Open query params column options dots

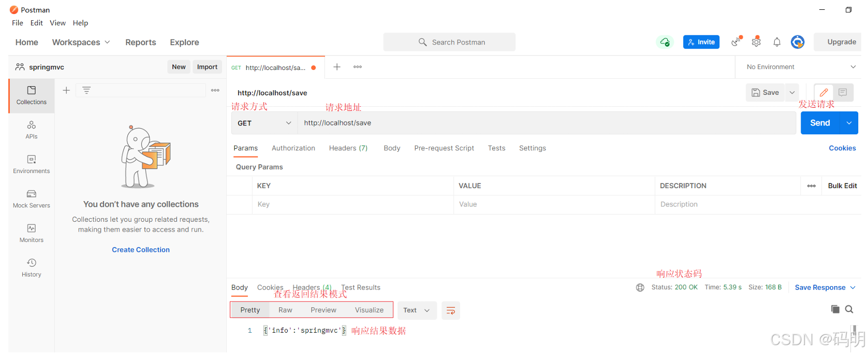812,186
